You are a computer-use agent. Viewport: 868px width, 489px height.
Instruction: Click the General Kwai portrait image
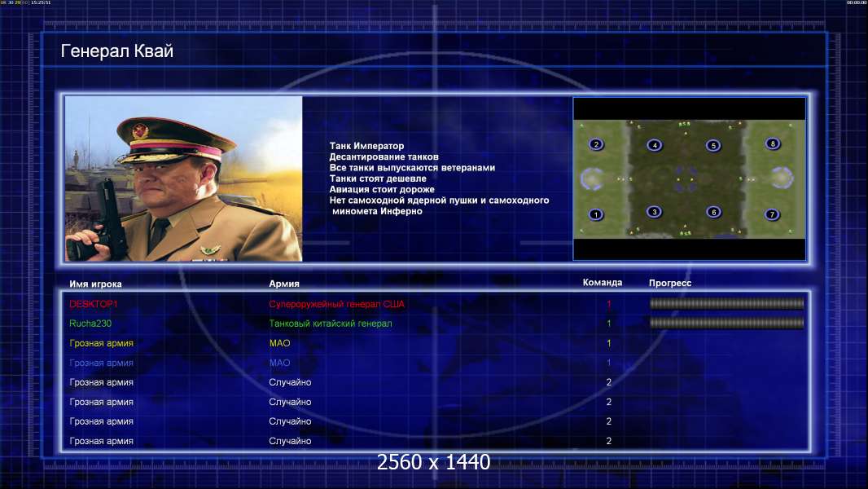coord(184,178)
